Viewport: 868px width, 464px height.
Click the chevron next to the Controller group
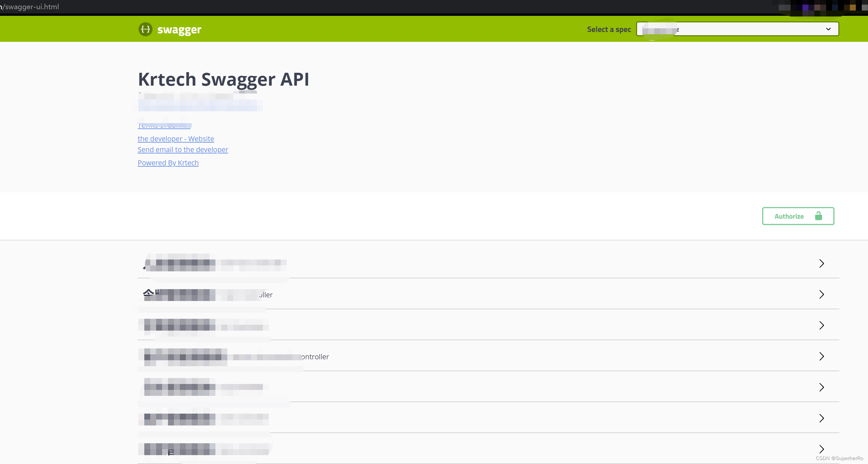[x=822, y=356]
